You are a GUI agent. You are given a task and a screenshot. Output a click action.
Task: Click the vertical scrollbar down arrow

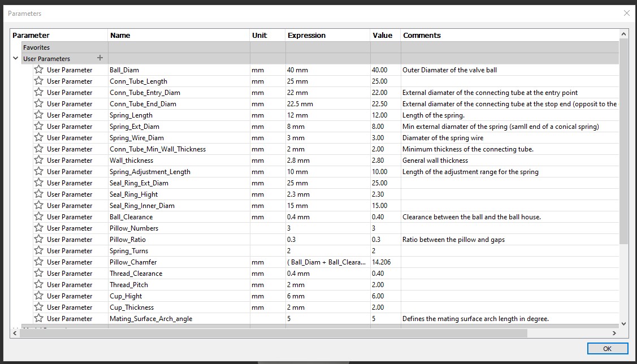point(624,324)
